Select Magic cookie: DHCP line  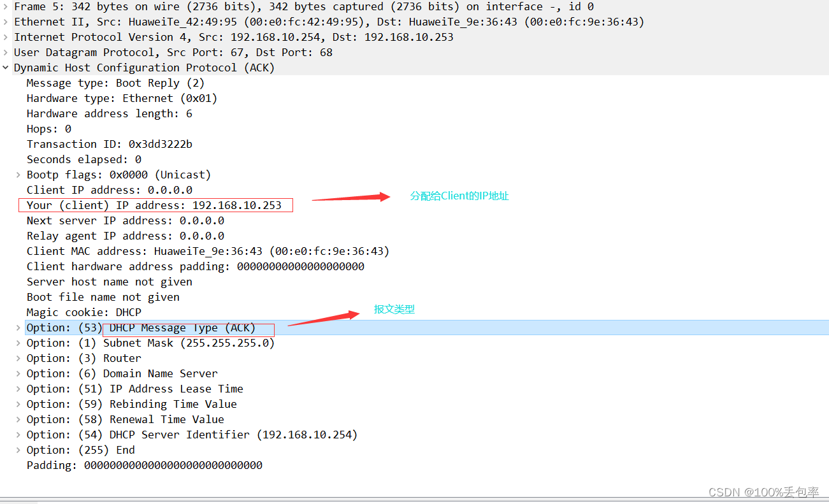point(83,313)
